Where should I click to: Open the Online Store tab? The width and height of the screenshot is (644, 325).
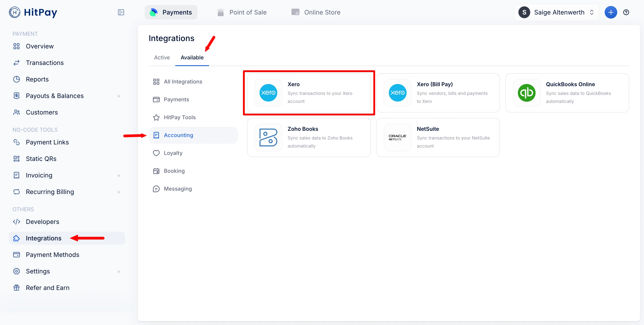pos(316,12)
